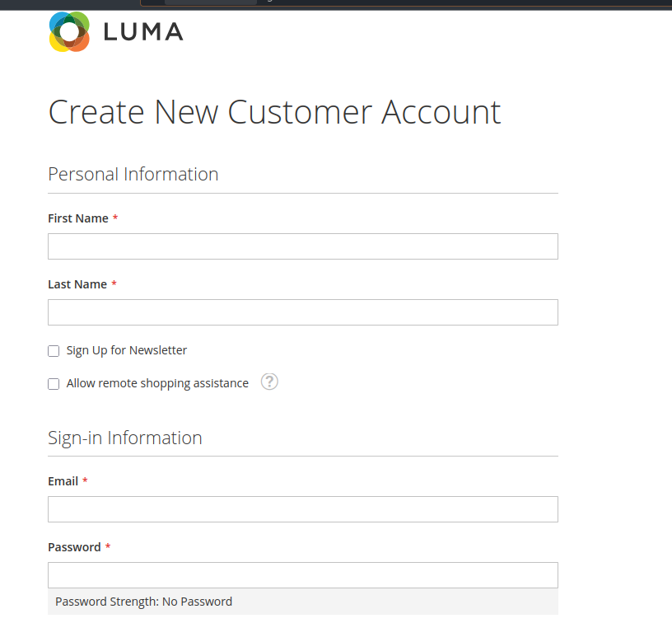Image resolution: width=672 pixels, height=623 pixels.
Task: Click the Create New Customer Account heading
Action: pyautogui.click(x=274, y=112)
